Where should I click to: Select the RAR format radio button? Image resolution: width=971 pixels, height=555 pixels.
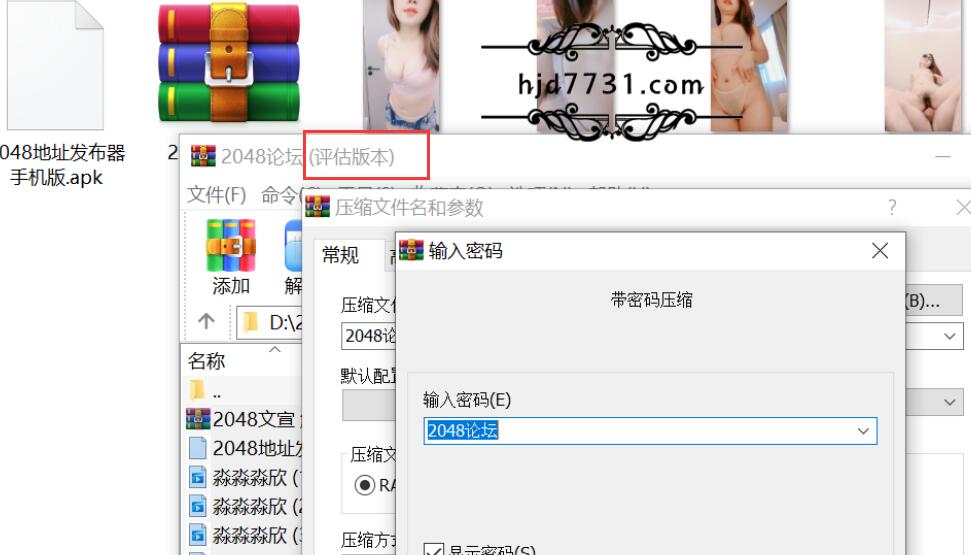(365, 485)
